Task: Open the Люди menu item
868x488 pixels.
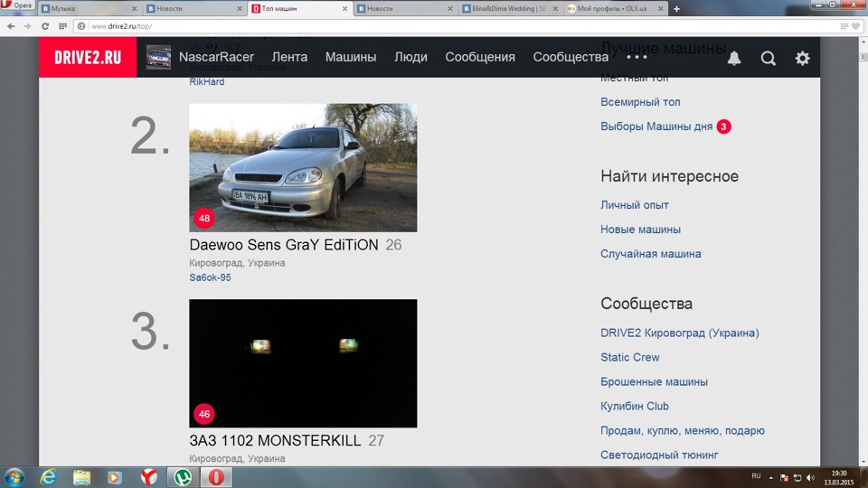Action: tap(410, 57)
